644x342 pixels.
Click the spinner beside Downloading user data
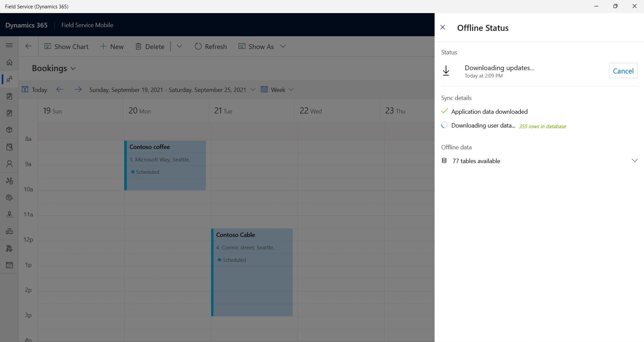[445, 125]
